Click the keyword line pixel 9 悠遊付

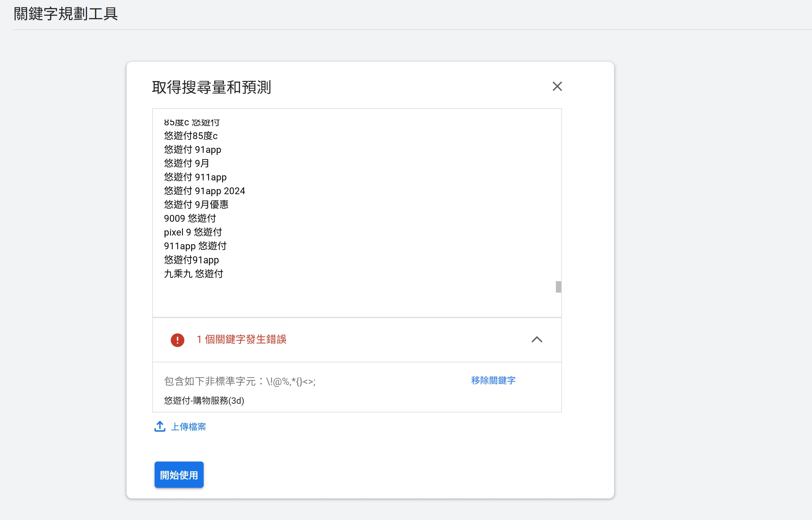[x=193, y=232]
